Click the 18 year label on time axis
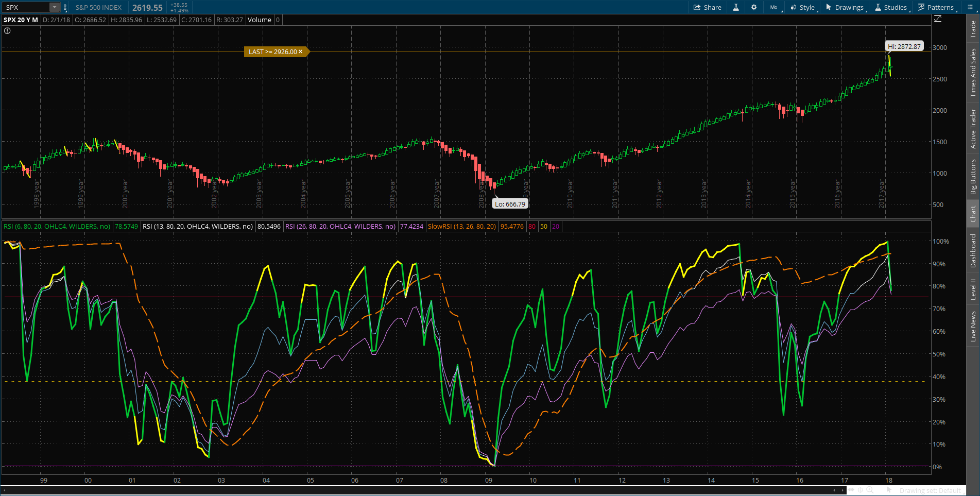 (x=889, y=480)
